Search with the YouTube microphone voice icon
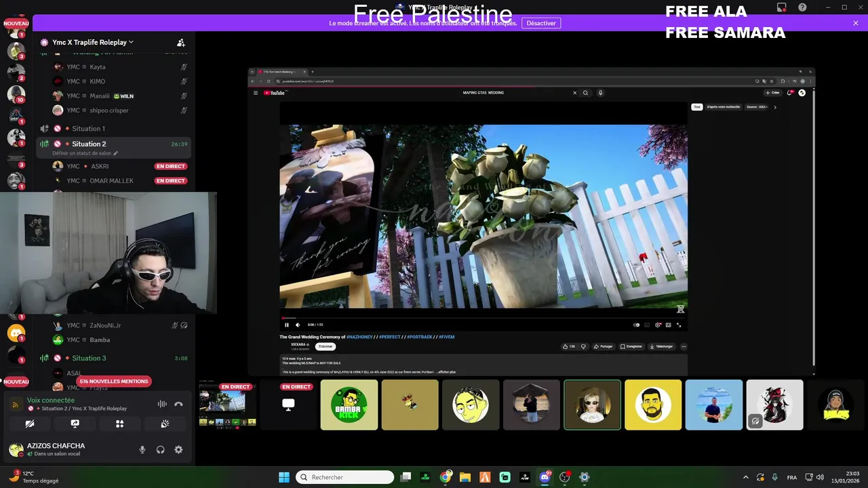The image size is (868, 488). coord(600,93)
